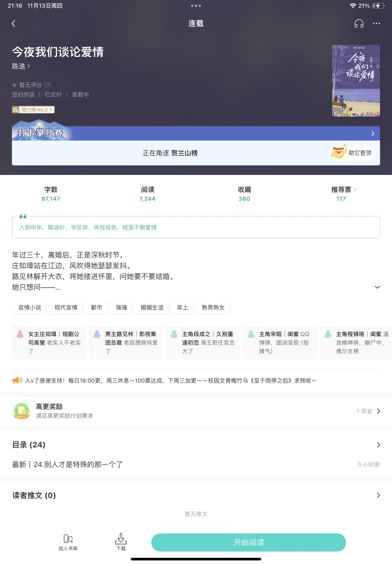The height and width of the screenshot is (564, 392).
Task: Select the 现代言情 tag
Action: coord(65,307)
